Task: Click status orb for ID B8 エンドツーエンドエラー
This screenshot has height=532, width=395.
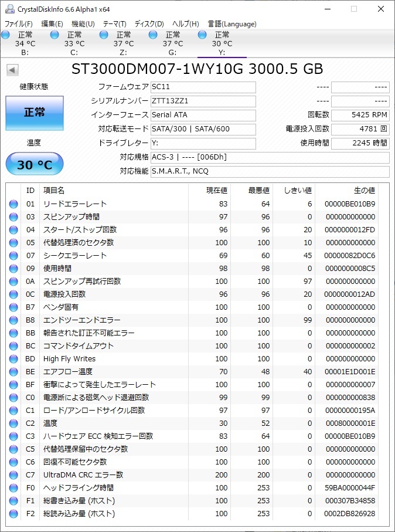Action: point(13,320)
